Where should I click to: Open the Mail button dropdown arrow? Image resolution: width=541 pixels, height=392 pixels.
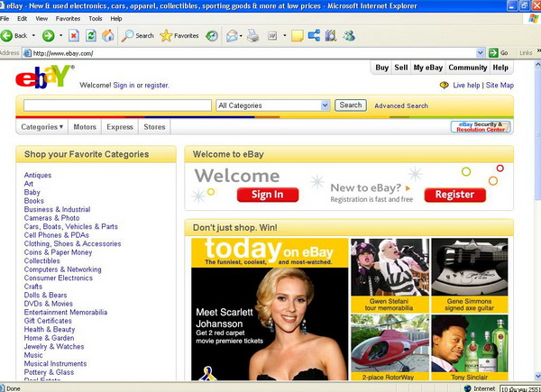pyautogui.click(x=241, y=35)
